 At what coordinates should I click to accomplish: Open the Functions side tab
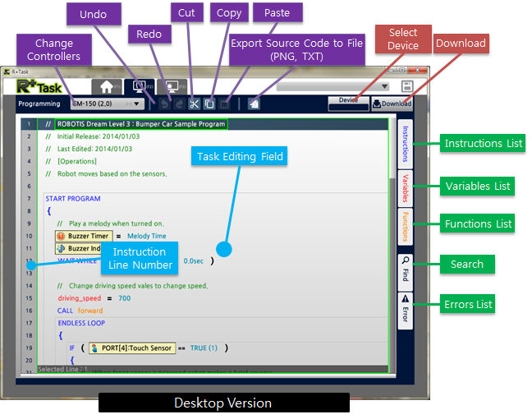click(x=405, y=227)
